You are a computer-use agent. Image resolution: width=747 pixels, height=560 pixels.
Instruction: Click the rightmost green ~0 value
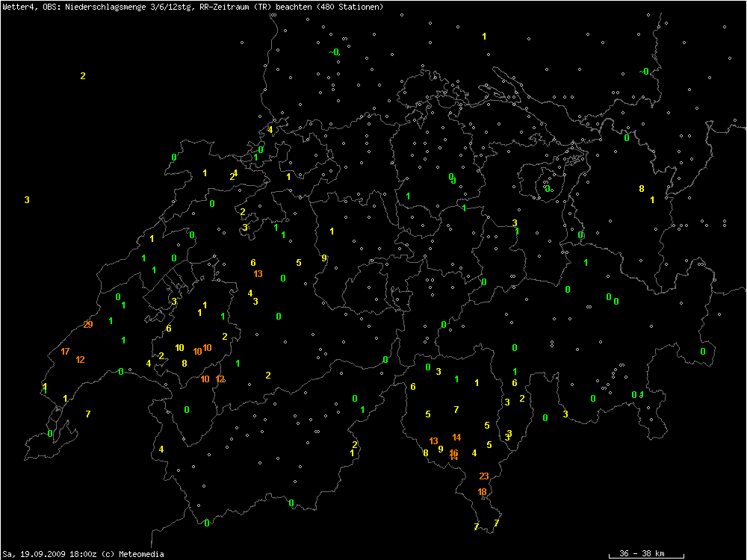click(644, 72)
